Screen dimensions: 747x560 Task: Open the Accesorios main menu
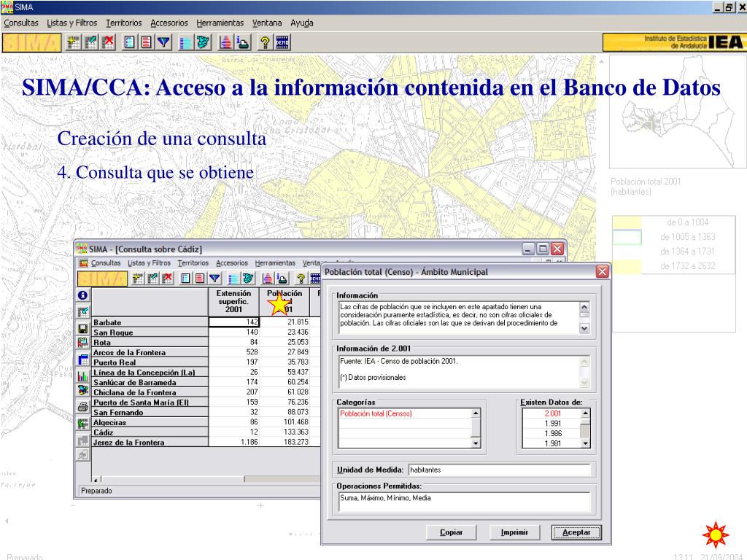click(x=169, y=23)
